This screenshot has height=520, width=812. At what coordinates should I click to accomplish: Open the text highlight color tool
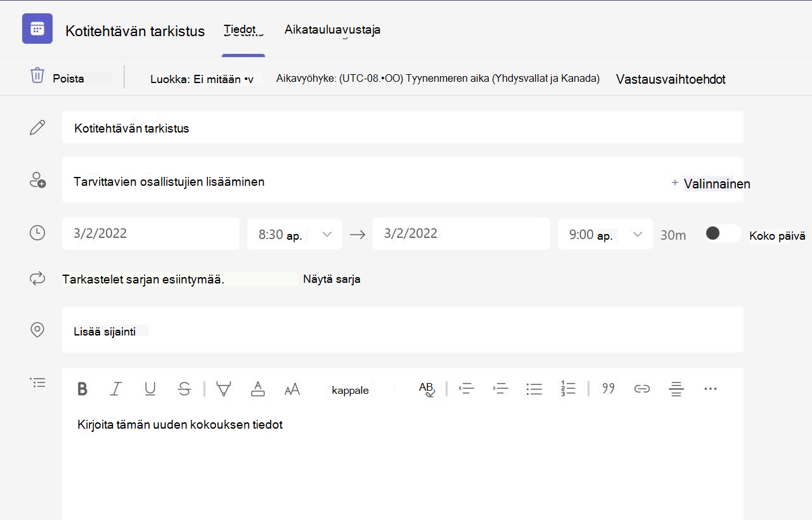[223, 389]
